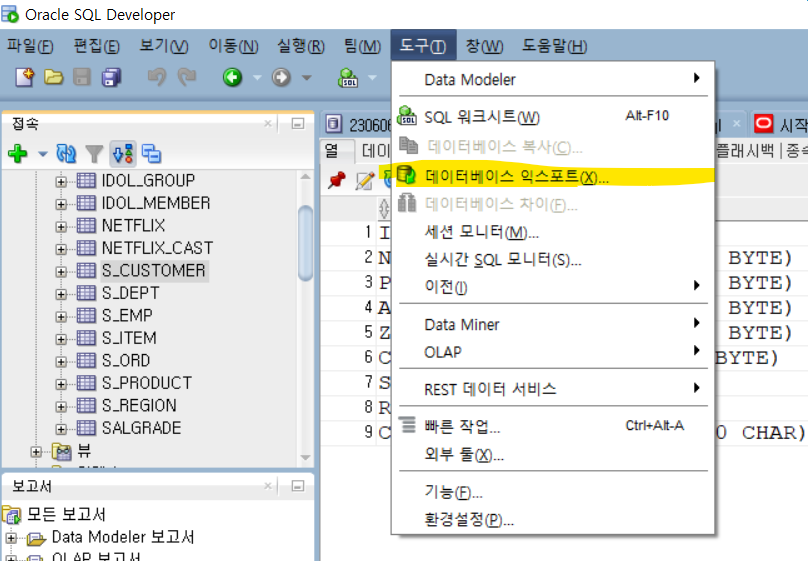This screenshot has width=808, height=561.
Task: Open Data Modeler submenu
Action: [x=553, y=79]
